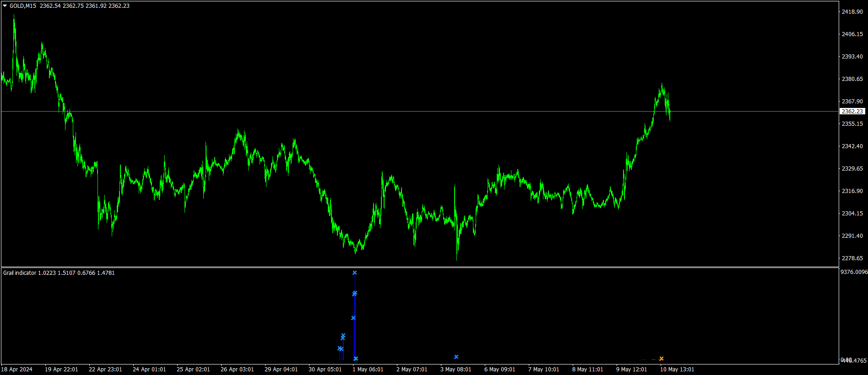Image resolution: width=868 pixels, height=375 pixels.
Task: Click the 19 Apr 22:01 time label
Action: [x=61, y=370]
